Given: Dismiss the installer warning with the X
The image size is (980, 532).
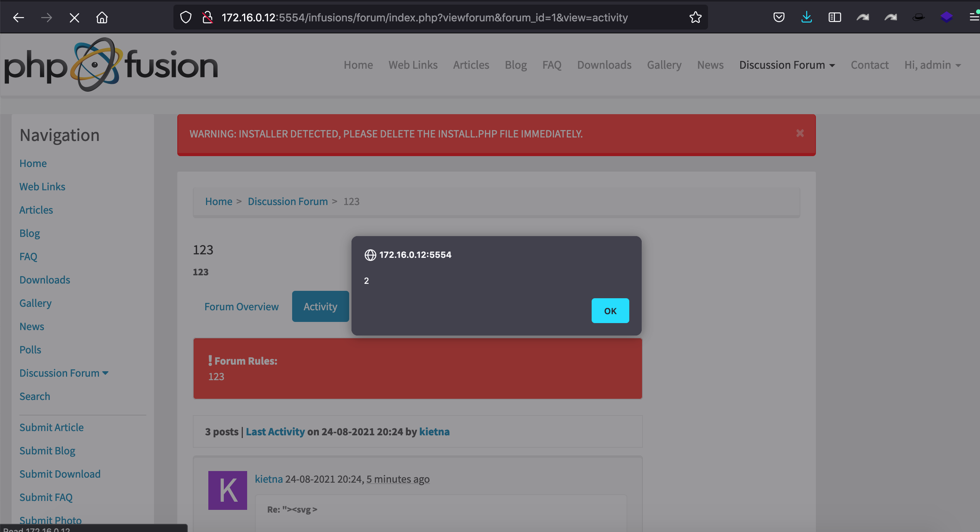Looking at the screenshot, I should point(800,133).
